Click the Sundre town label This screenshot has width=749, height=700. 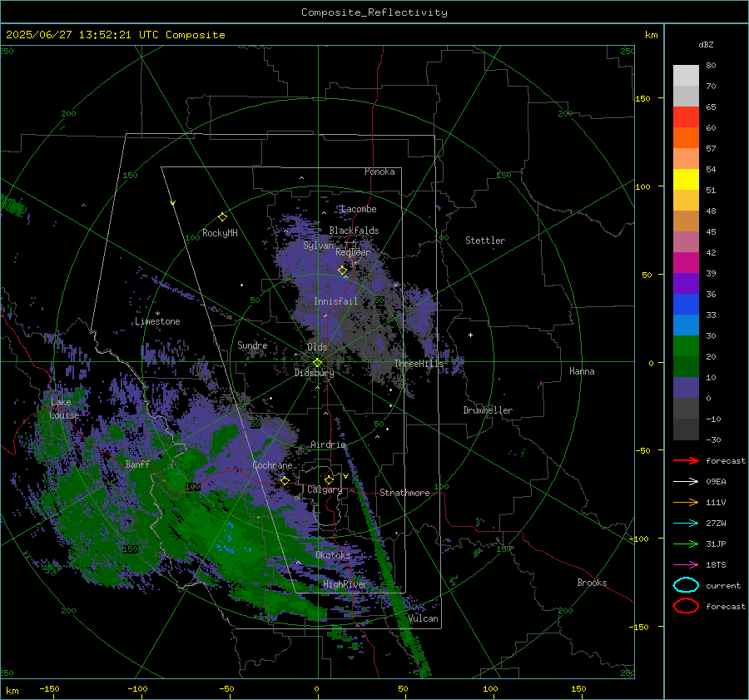[x=252, y=345]
